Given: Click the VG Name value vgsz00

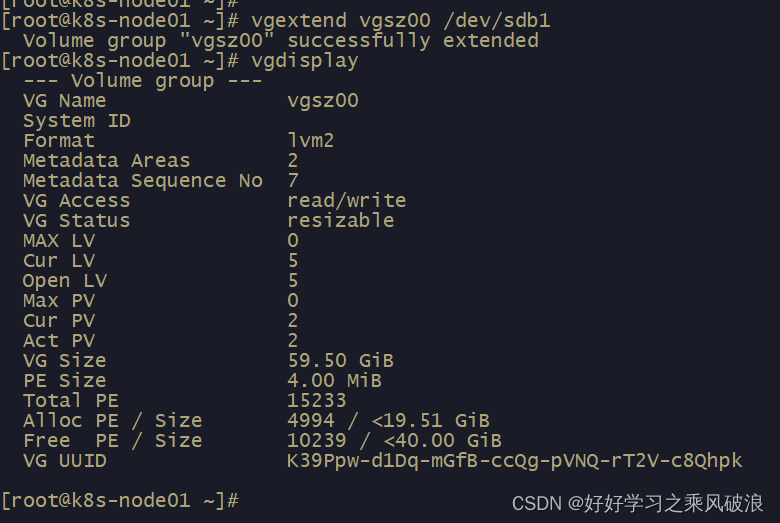Looking at the screenshot, I should [x=322, y=100].
